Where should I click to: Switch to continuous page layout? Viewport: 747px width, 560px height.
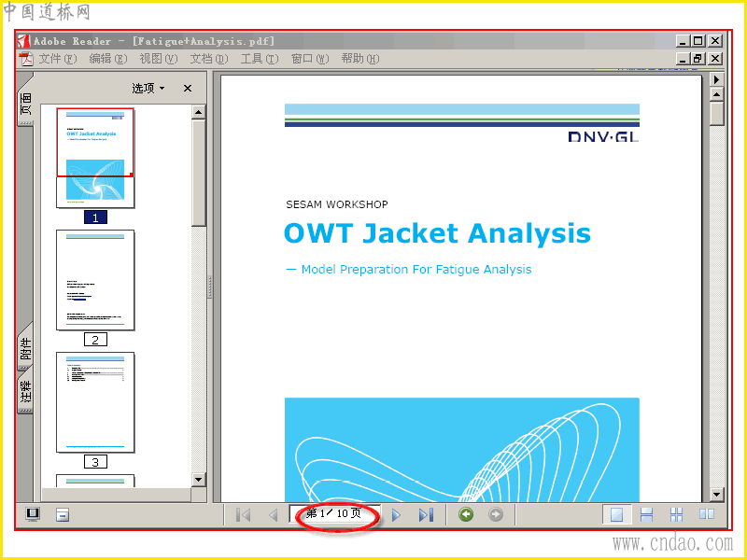point(646,514)
